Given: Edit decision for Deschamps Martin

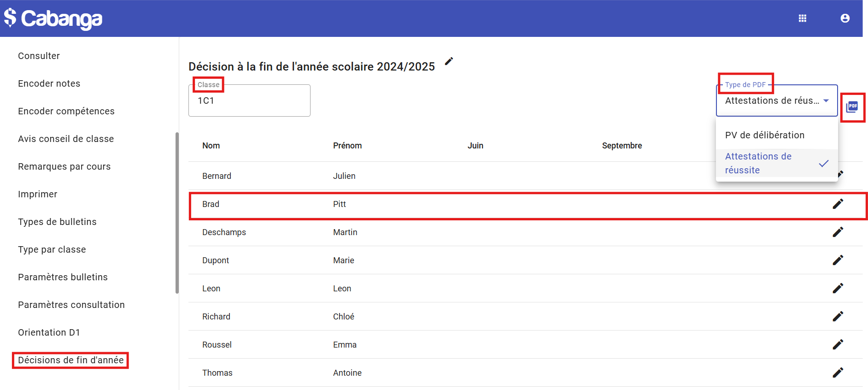Looking at the screenshot, I should pos(838,232).
